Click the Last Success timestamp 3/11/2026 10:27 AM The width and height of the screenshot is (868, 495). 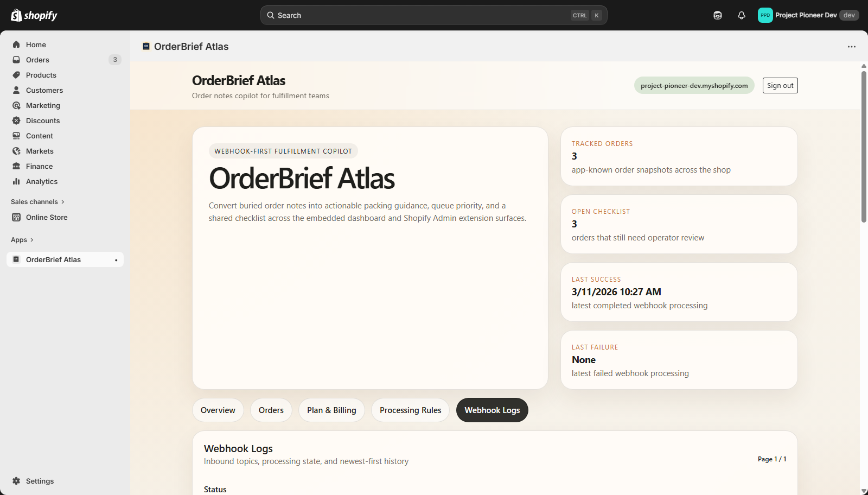[616, 292]
